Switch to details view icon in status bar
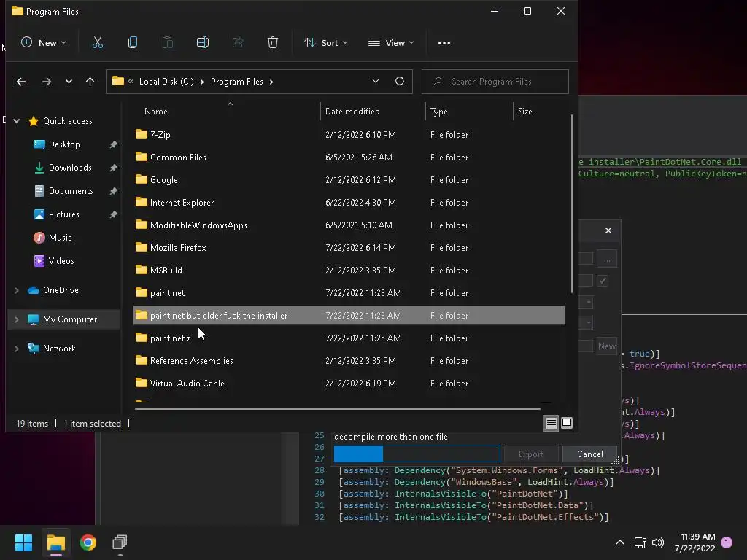Viewport: 747px width, 560px height. click(551, 423)
